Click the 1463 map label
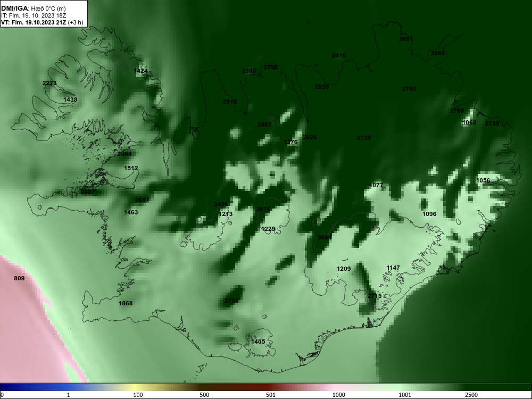Image resolution: width=532 pixels, height=399 pixels. tap(131, 212)
